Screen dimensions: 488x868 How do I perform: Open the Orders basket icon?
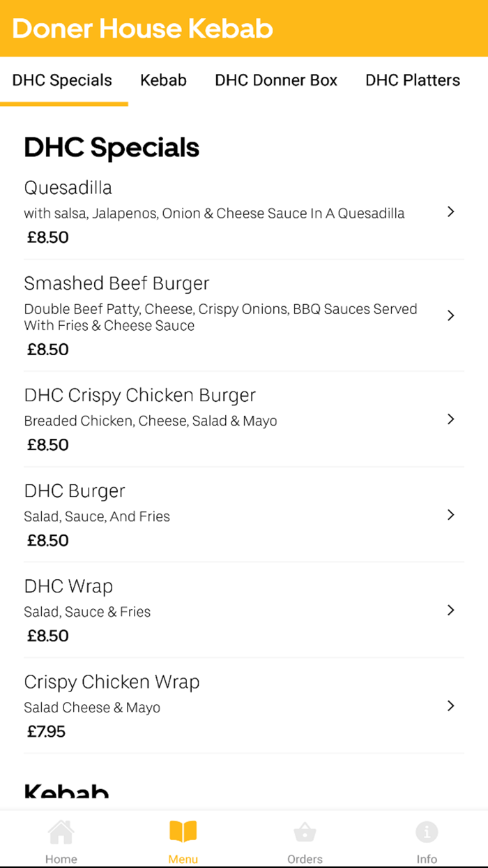click(305, 830)
